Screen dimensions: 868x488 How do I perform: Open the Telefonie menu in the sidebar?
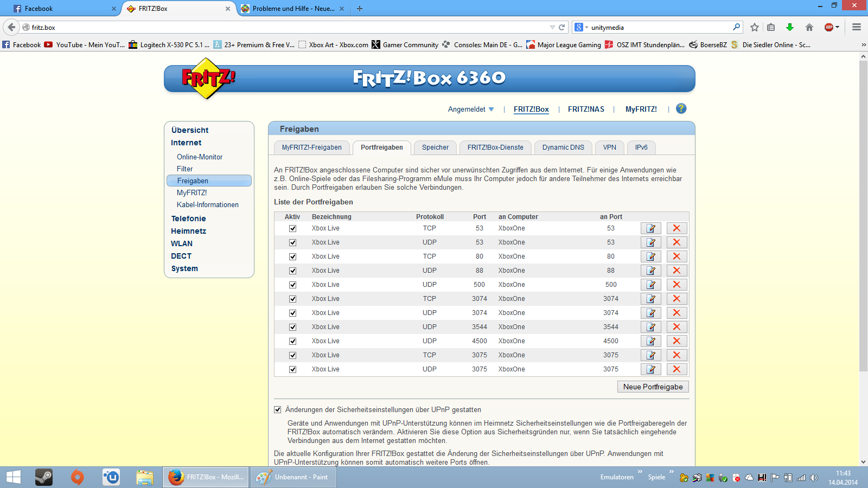pos(188,219)
